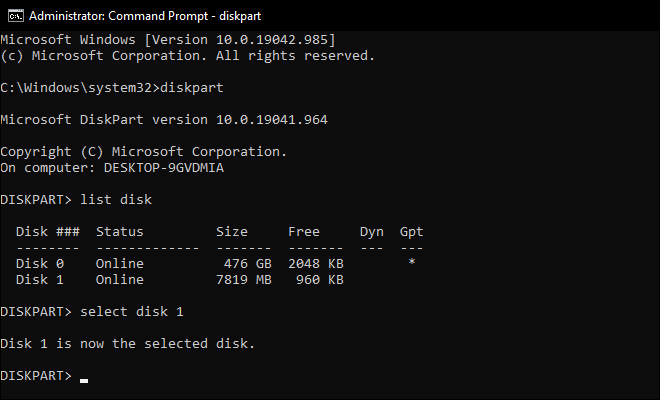Click the 'Gpt' column header
Viewport: 660px width, 400px height.
tap(411, 232)
